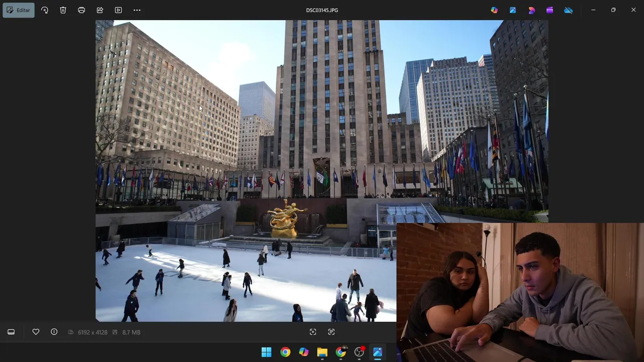This screenshot has width=644, height=362.
Task: Open Clipchamp purple icon in title bar
Action: click(x=550, y=10)
